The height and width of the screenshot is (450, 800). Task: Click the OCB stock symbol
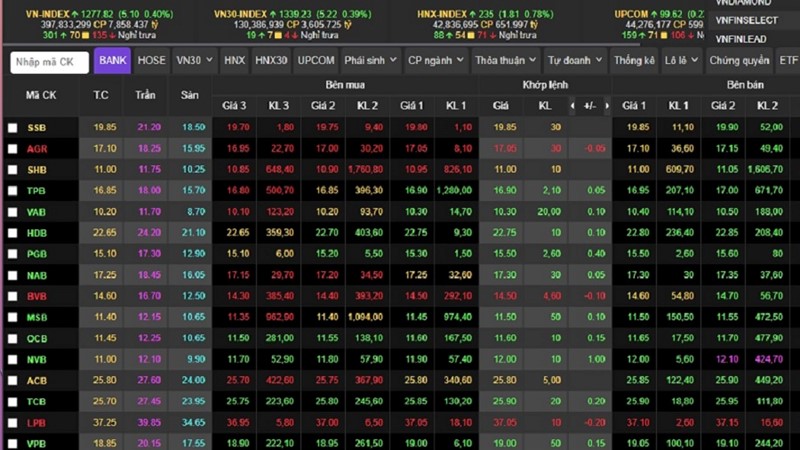click(x=37, y=339)
